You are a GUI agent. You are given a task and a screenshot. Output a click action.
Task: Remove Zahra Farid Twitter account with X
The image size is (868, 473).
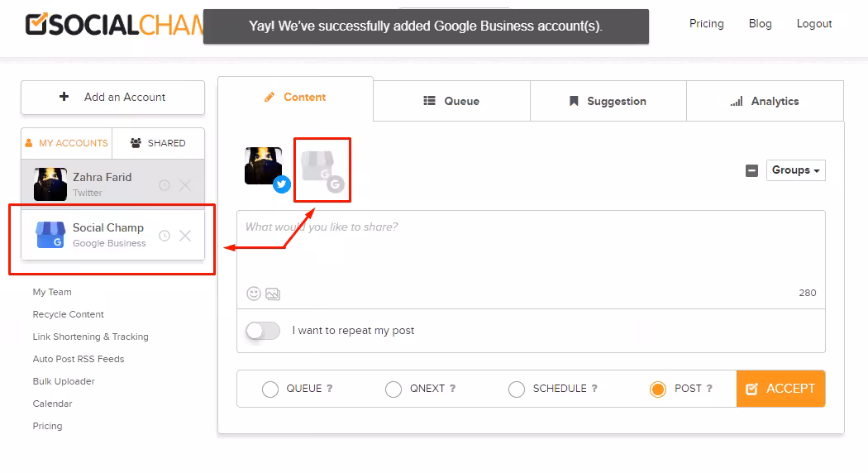[x=185, y=185]
